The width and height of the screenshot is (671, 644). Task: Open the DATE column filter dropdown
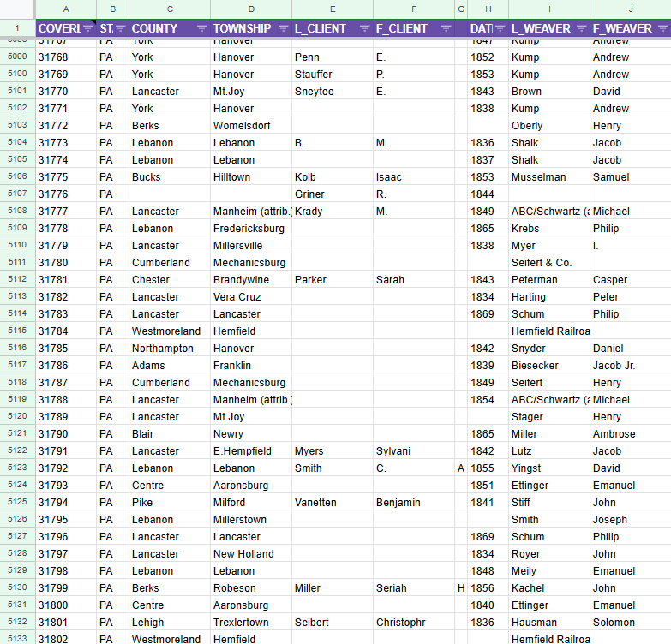(x=500, y=28)
